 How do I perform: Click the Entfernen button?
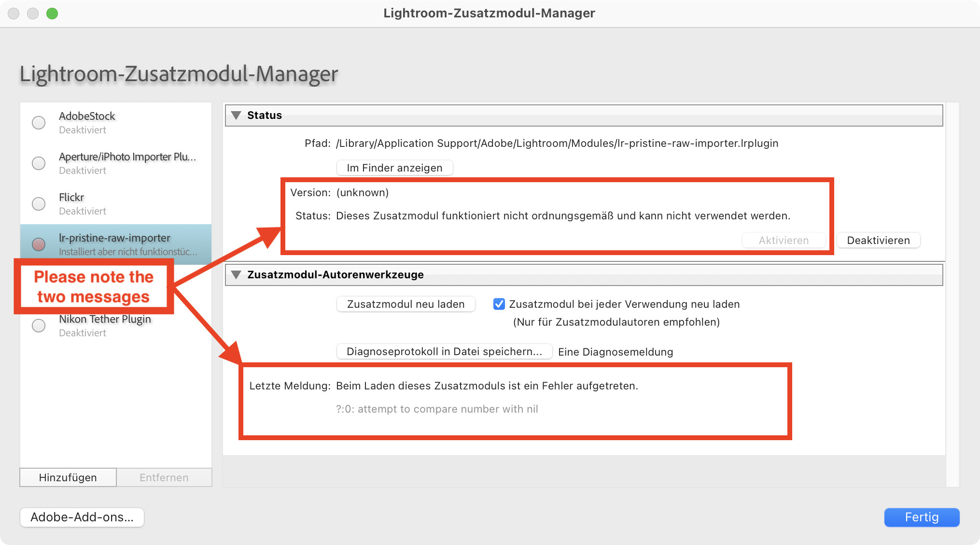[164, 477]
